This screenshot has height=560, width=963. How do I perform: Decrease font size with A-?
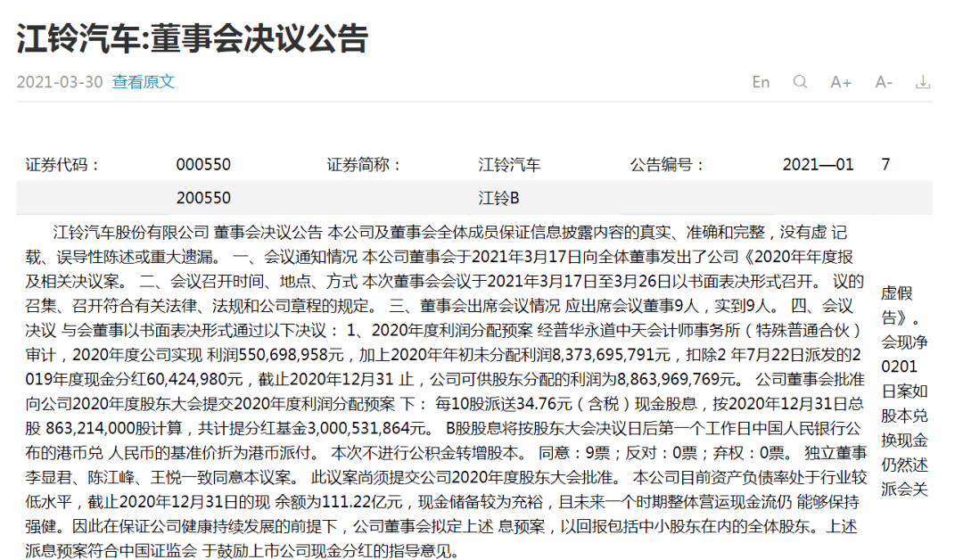[x=883, y=82]
